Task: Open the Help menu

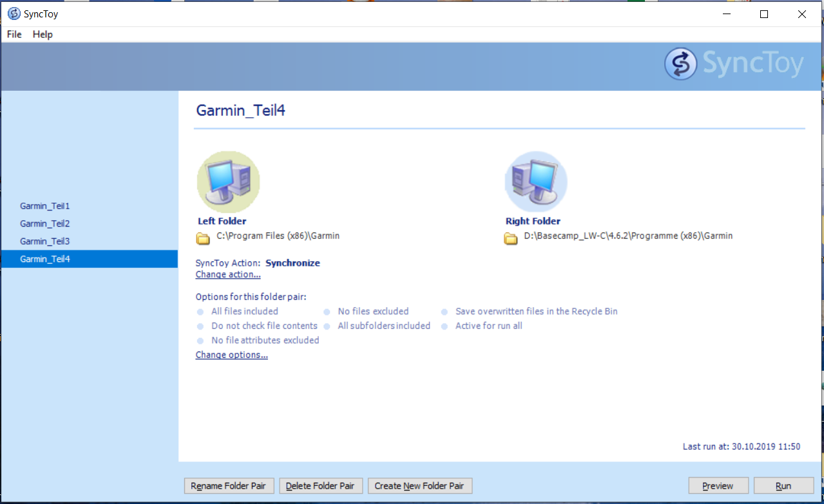Action: click(x=43, y=34)
